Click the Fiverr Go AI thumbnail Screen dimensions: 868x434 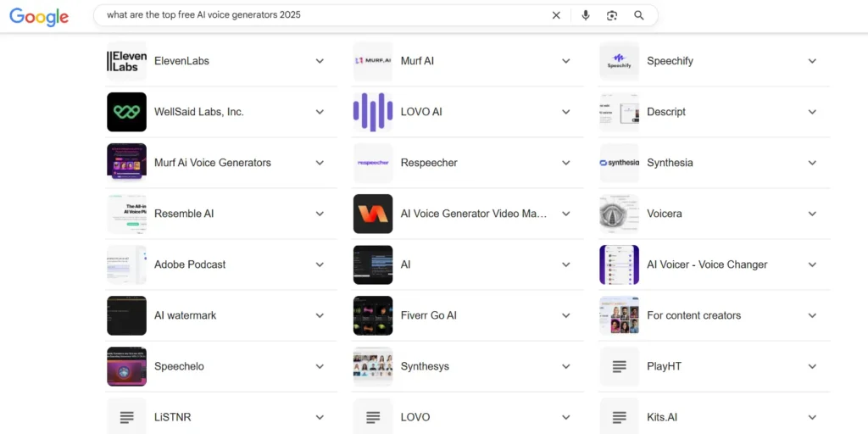[x=373, y=315]
